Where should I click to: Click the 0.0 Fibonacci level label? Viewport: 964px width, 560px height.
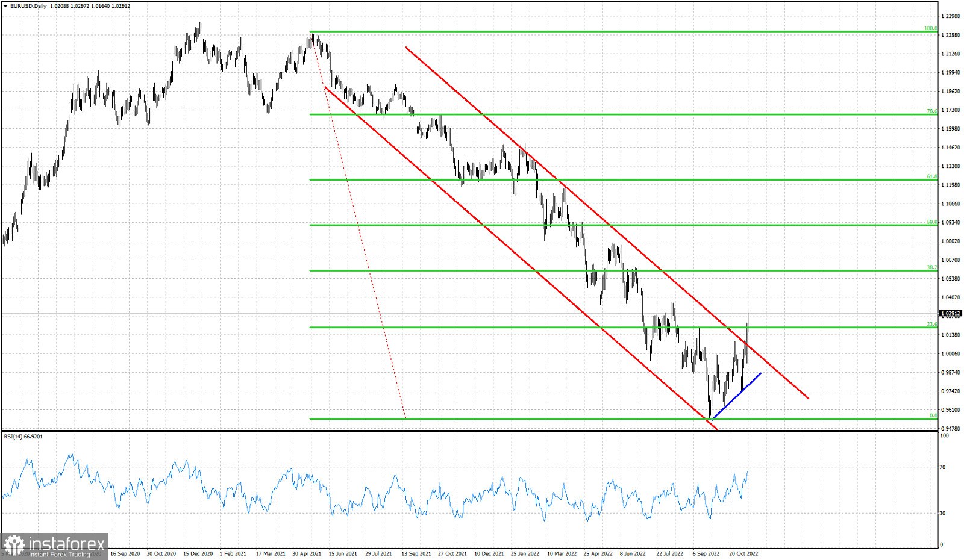pyautogui.click(x=933, y=415)
